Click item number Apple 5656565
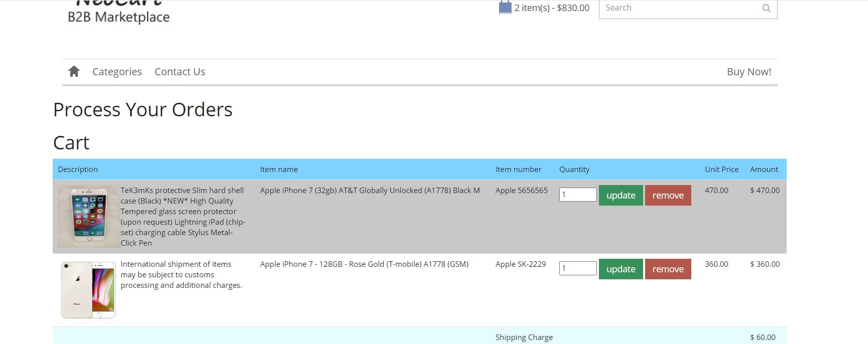The height and width of the screenshot is (344, 868). pyautogui.click(x=522, y=191)
